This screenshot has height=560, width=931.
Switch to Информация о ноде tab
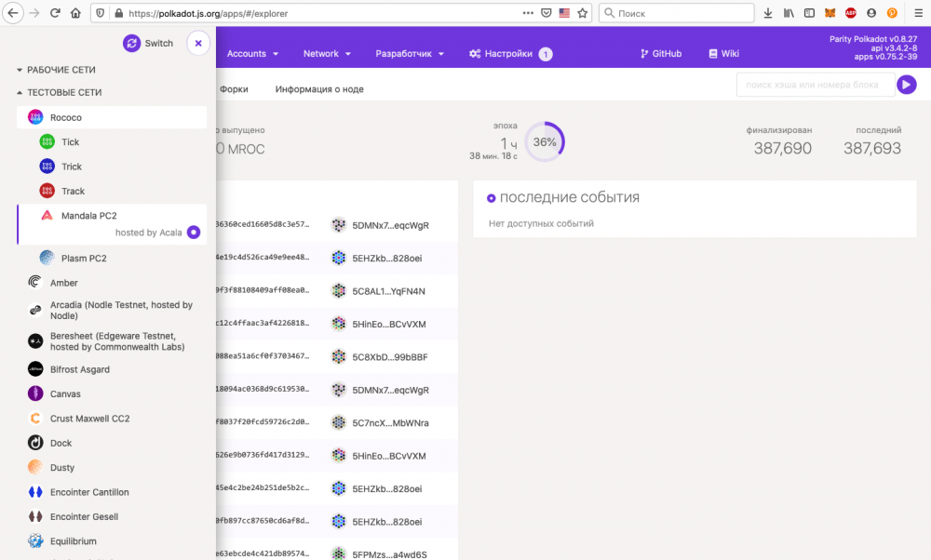click(319, 89)
